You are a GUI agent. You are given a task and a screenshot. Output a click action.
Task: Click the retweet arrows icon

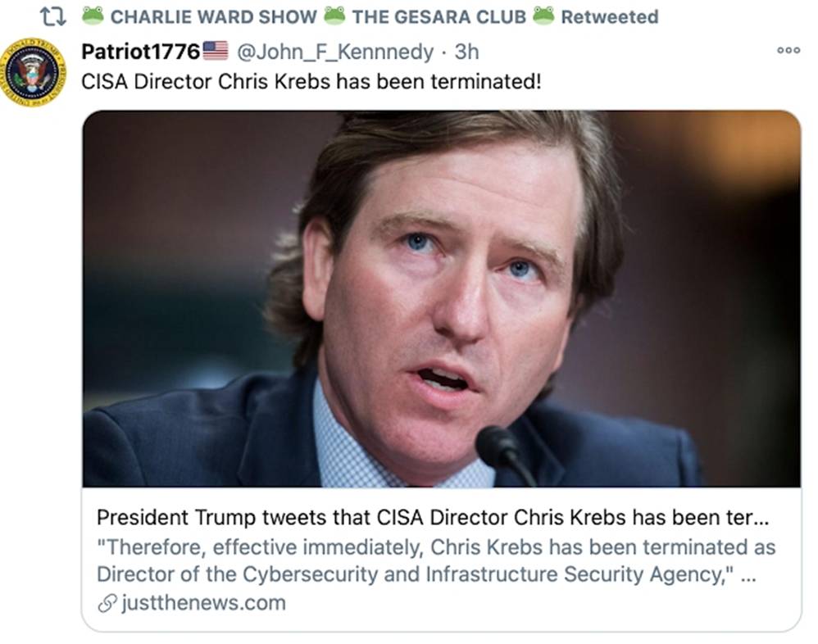pyautogui.click(x=53, y=16)
